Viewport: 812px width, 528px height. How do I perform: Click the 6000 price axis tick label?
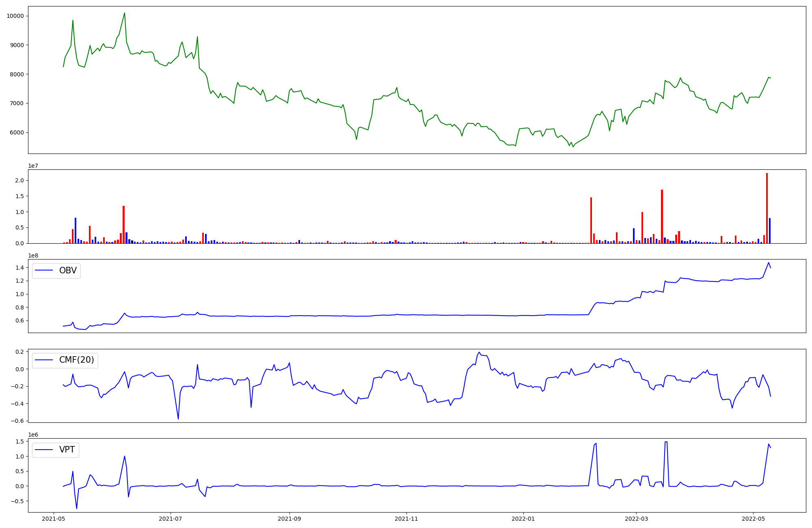17,132
